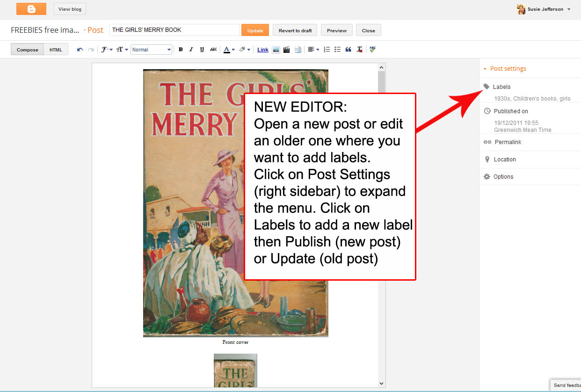This screenshot has width=581, height=392.
Task: Click the labels text '1930s, Children's books, girls'
Action: pos(532,99)
